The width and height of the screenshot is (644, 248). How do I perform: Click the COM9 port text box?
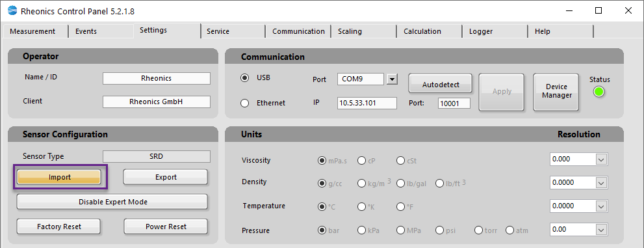pyautogui.click(x=361, y=79)
